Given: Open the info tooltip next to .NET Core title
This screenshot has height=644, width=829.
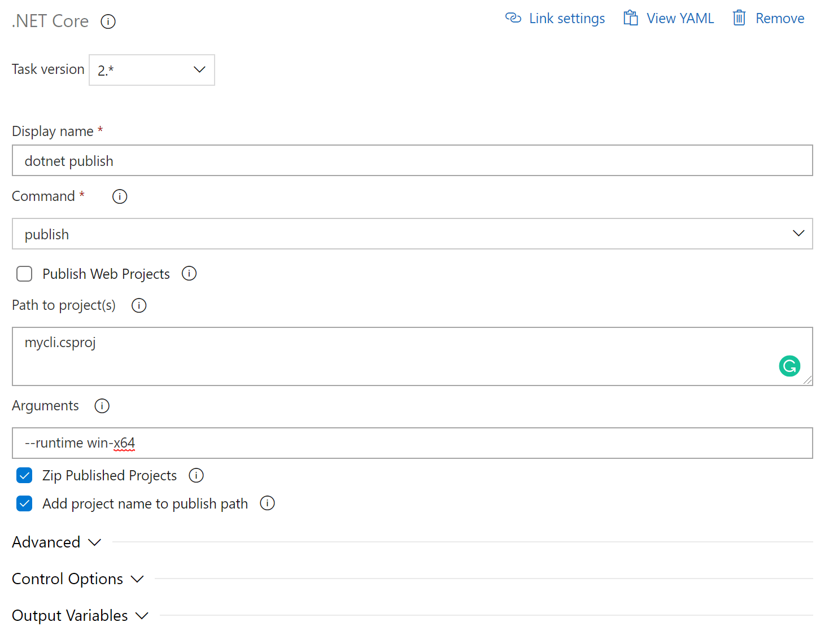Looking at the screenshot, I should pyautogui.click(x=108, y=21).
